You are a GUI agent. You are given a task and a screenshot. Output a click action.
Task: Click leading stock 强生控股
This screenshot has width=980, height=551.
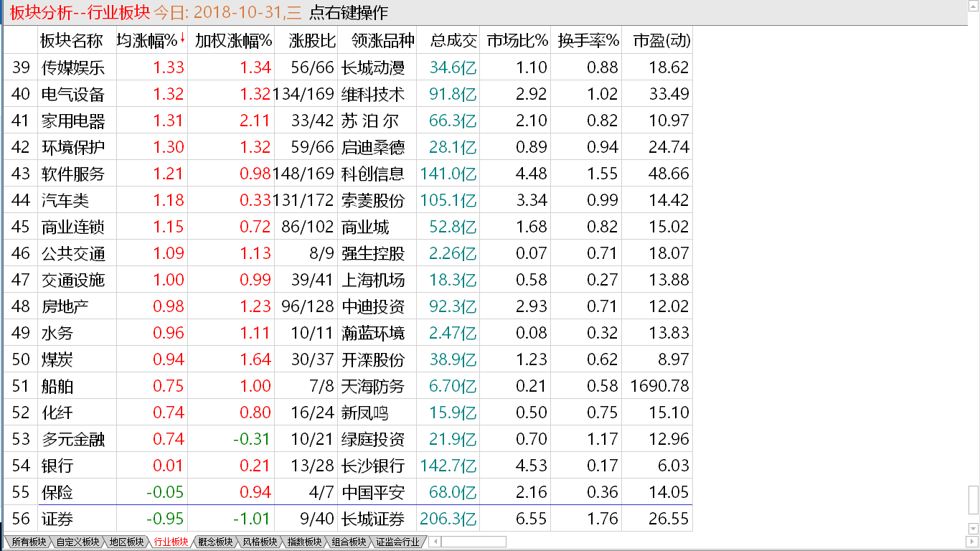click(373, 253)
